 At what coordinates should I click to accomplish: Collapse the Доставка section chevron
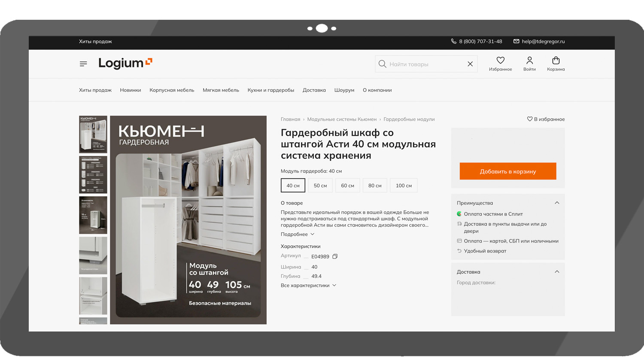coord(557,271)
